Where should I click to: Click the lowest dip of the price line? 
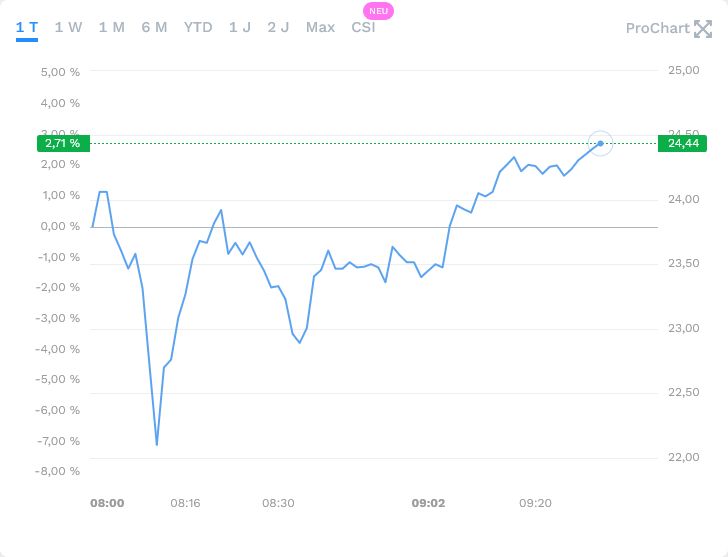pos(157,444)
